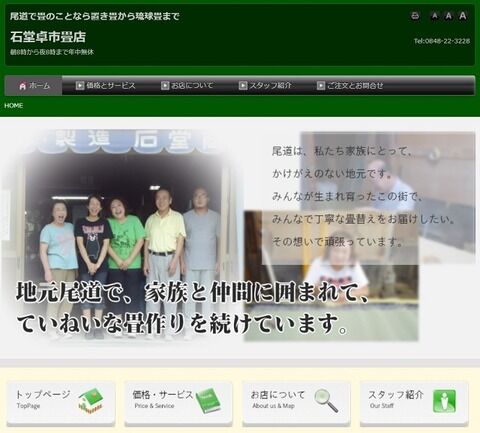Click the headline 地元尾道で、家族と仲間に囲まれて、
This screenshot has width=480, height=433.
point(192,293)
